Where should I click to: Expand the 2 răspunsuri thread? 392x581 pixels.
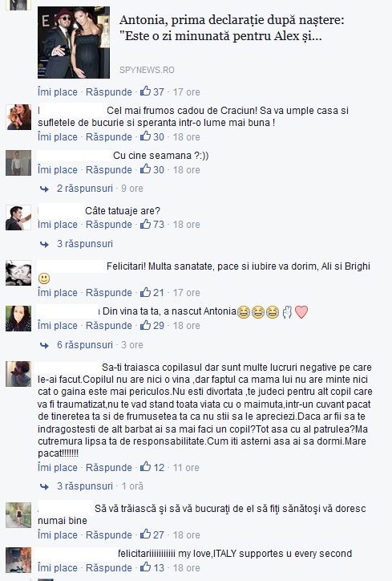click(x=85, y=189)
